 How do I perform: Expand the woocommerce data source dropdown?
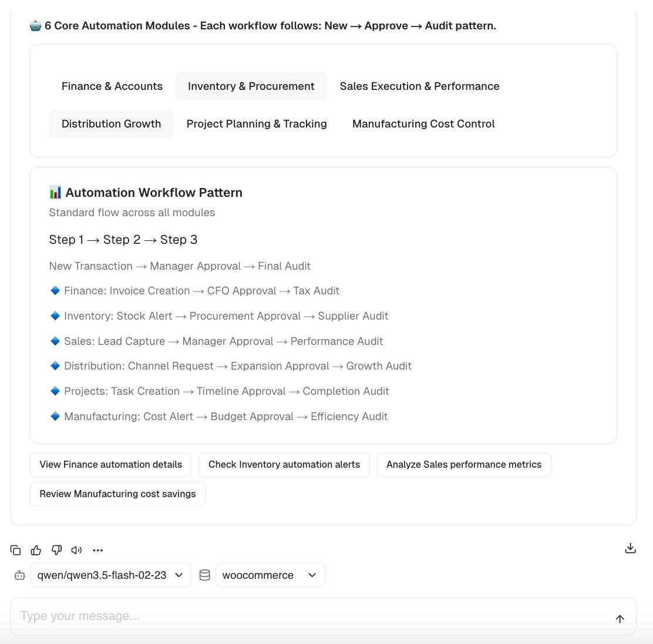tap(270, 575)
